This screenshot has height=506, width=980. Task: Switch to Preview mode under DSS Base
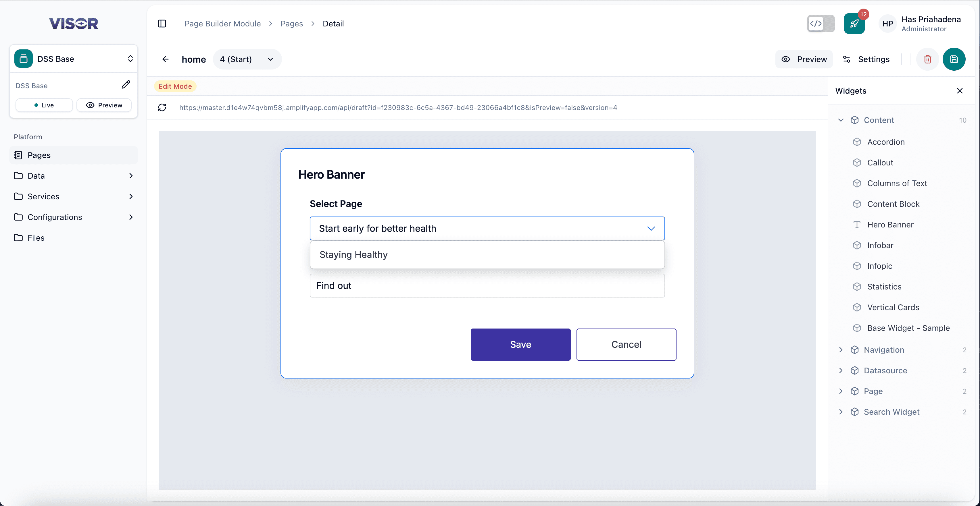tap(104, 105)
